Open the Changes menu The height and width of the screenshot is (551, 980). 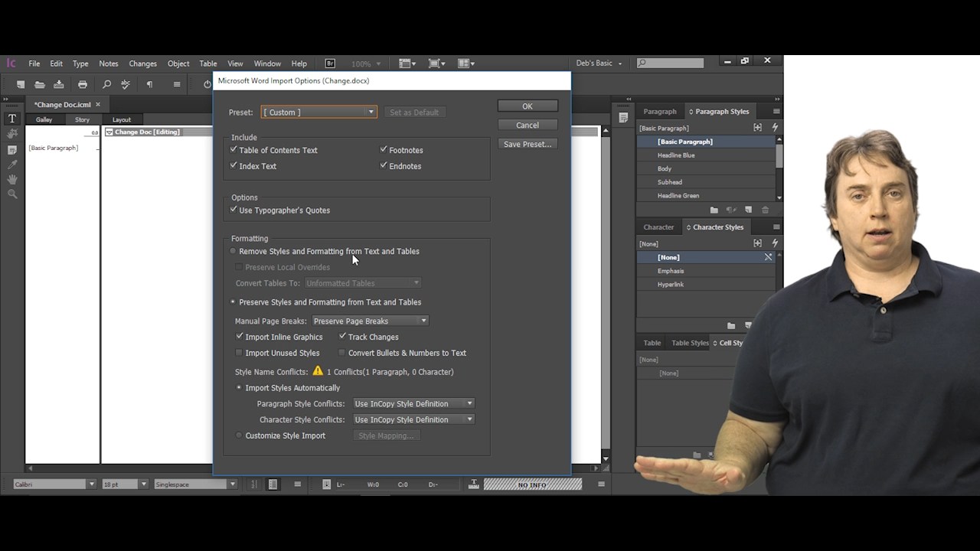(142, 64)
